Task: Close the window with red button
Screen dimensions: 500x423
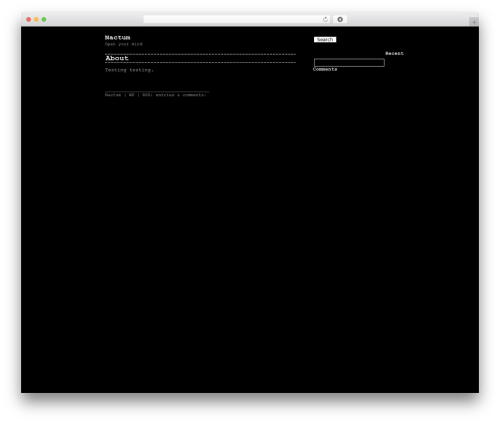Action: coord(29,19)
